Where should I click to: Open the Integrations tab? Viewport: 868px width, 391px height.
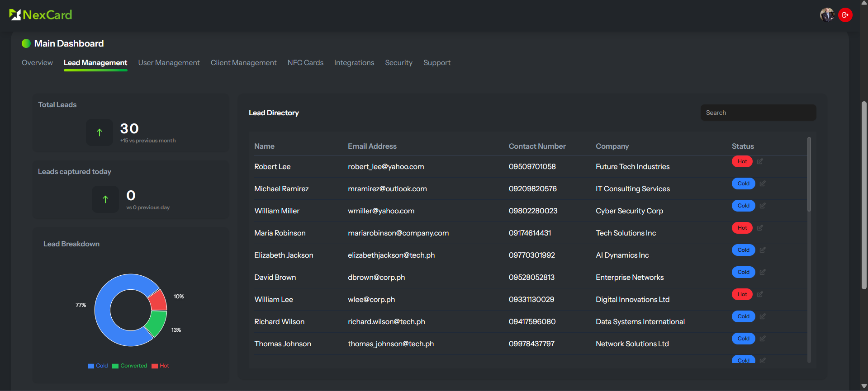pos(354,63)
